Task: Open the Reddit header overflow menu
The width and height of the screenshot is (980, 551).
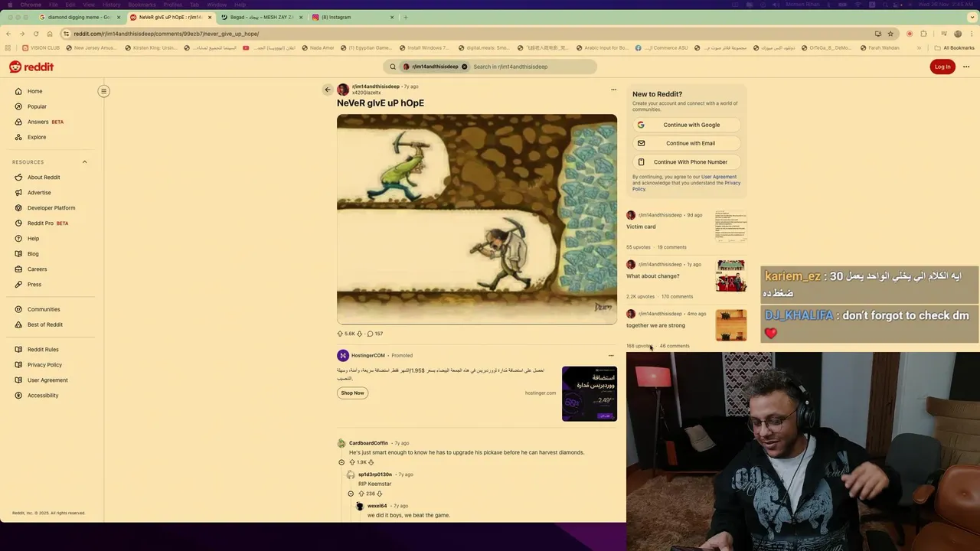Action: [x=966, y=67]
